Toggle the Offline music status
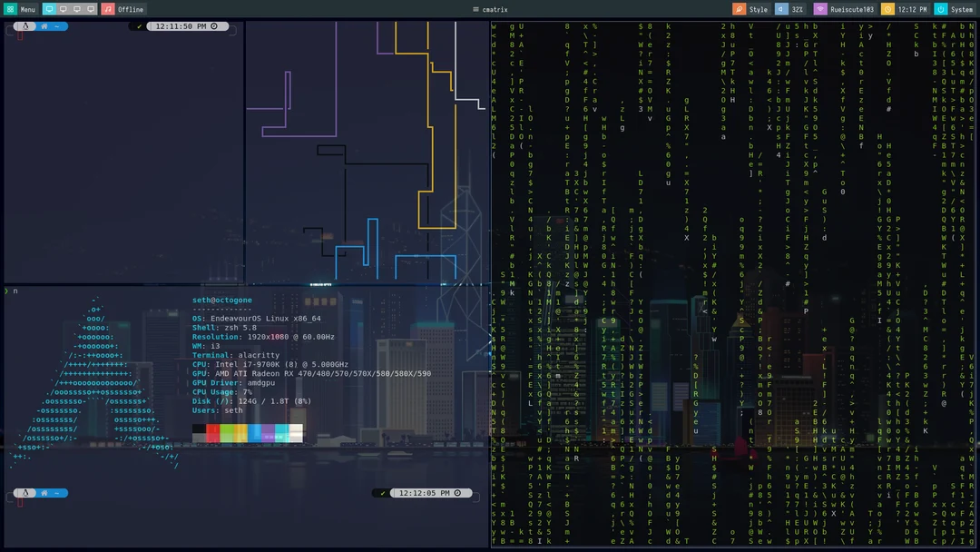Screen dimensions: 980x552 130,8
